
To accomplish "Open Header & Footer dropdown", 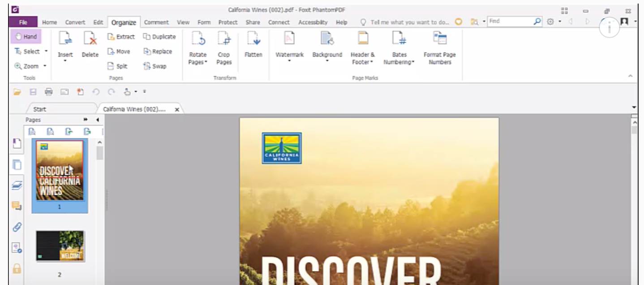I will point(363,48).
